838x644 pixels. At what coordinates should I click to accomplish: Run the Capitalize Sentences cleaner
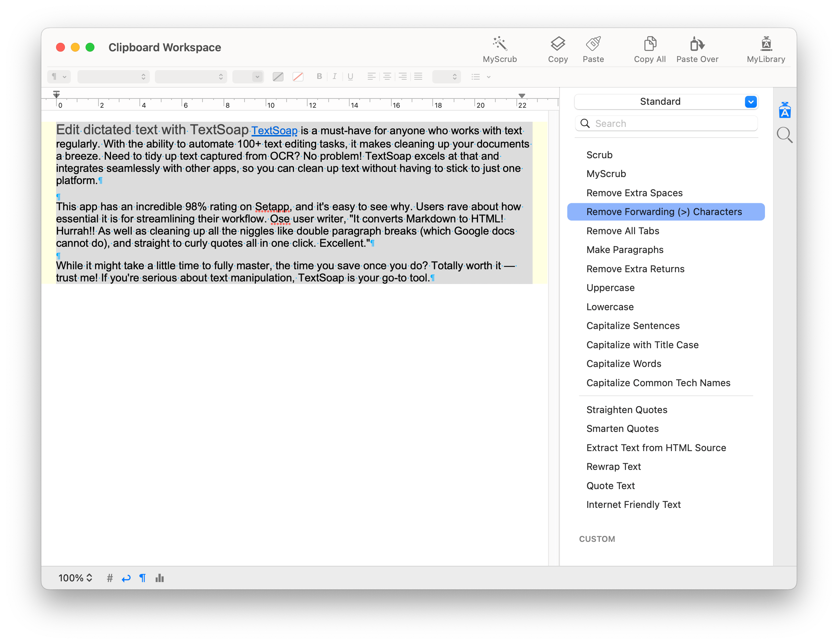[633, 325]
